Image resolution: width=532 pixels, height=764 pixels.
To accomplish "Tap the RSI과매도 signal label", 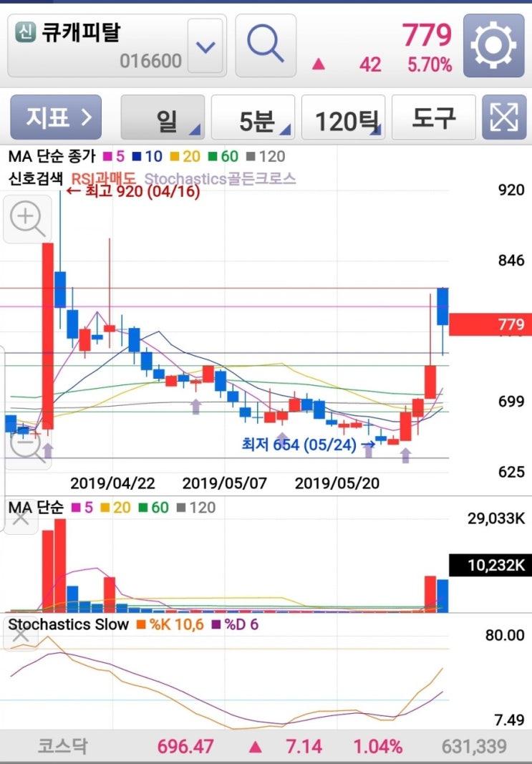I will coord(104,179).
